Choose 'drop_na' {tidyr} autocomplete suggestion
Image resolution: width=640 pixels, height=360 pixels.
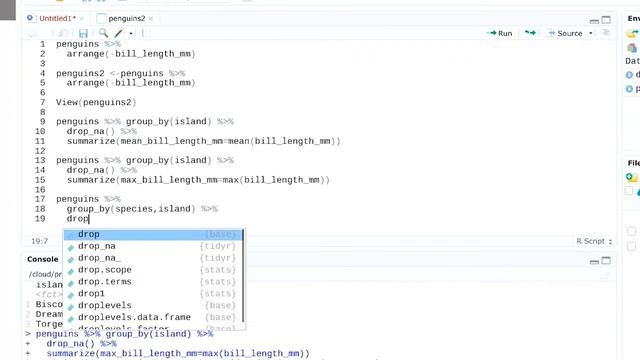click(153, 246)
